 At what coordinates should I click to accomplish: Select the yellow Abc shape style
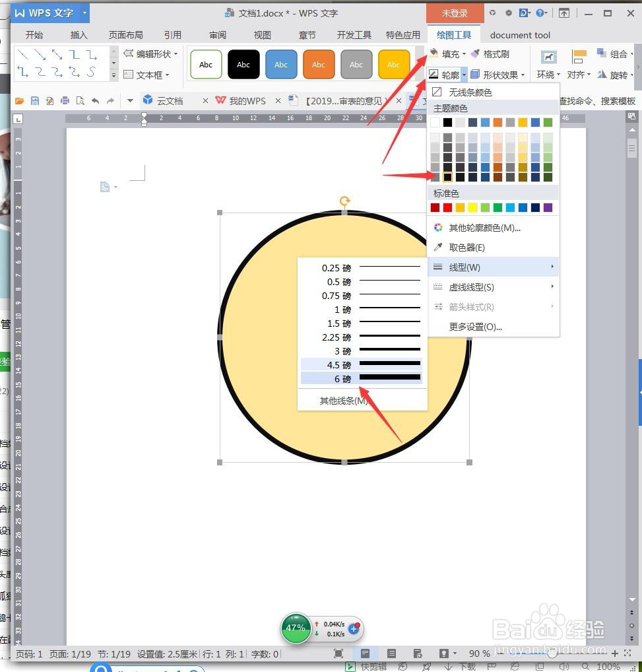click(393, 64)
